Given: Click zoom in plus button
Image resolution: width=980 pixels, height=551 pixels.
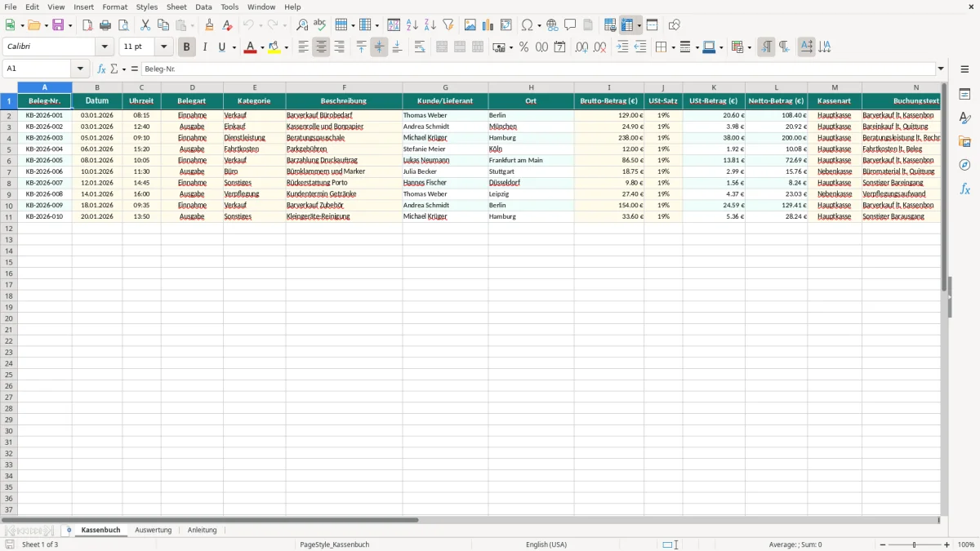Looking at the screenshot, I should pyautogui.click(x=947, y=544).
